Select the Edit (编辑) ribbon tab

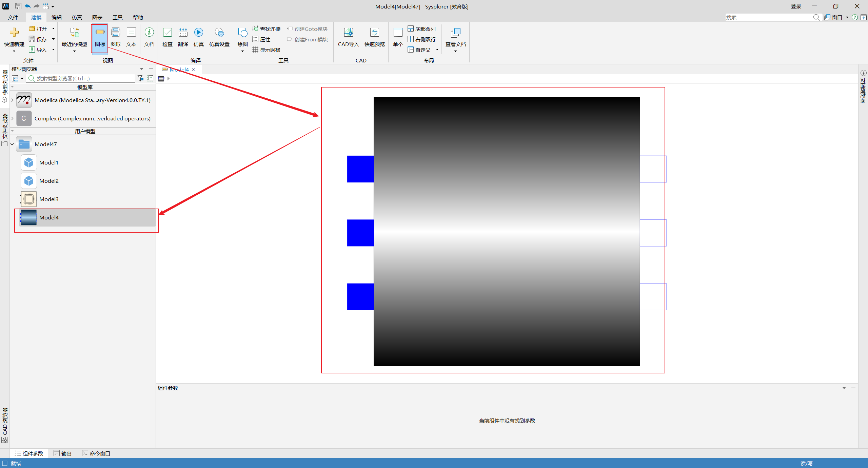coord(57,17)
